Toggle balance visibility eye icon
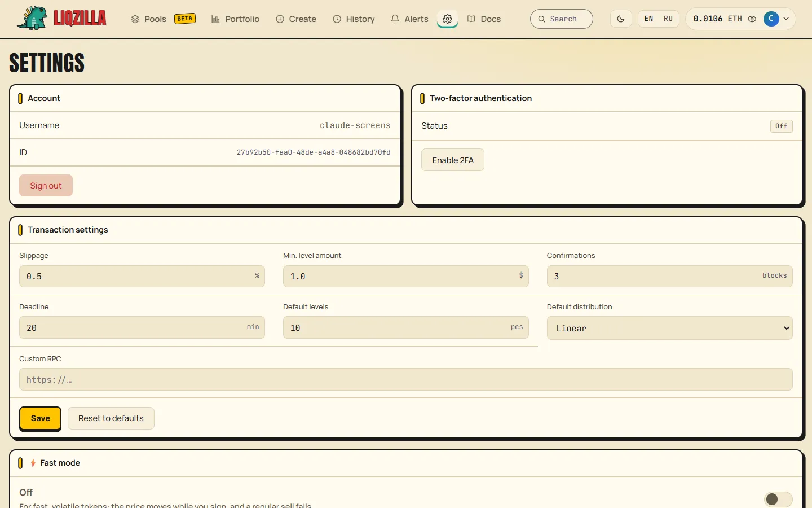812x508 pixels. [752, 19]
